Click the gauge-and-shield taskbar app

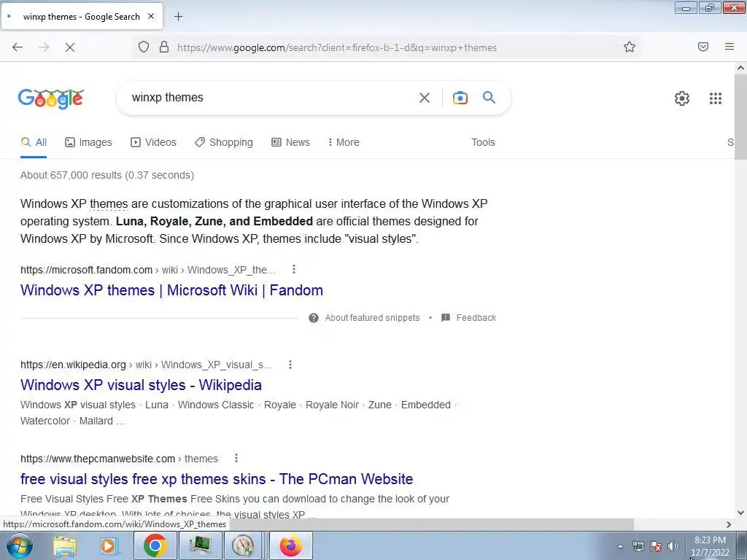coord(244,545)
